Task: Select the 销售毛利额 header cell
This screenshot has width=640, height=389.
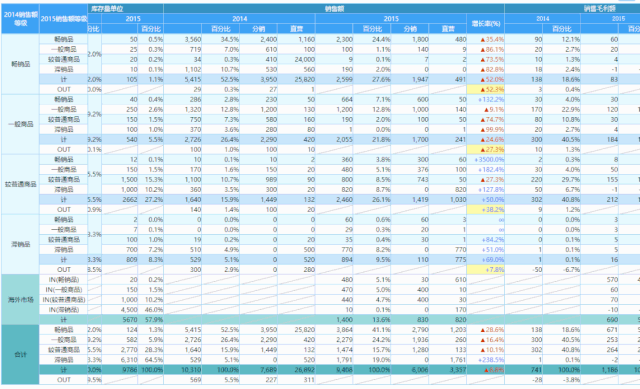Action: [x=572, y=9]
